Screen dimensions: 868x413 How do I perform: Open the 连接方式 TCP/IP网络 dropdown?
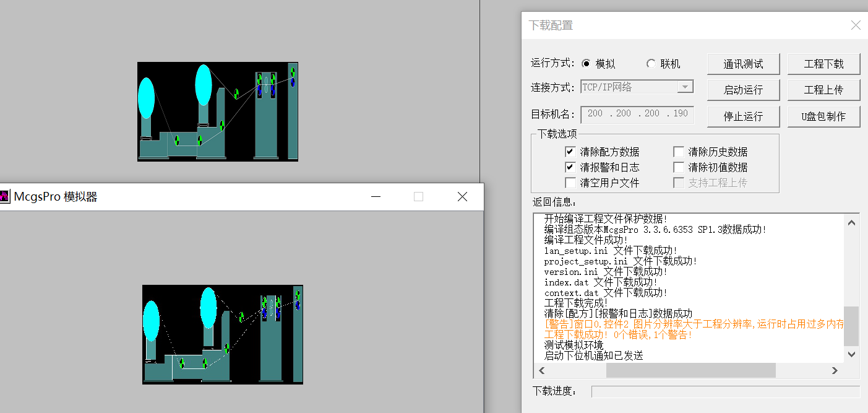click(684, 87)
